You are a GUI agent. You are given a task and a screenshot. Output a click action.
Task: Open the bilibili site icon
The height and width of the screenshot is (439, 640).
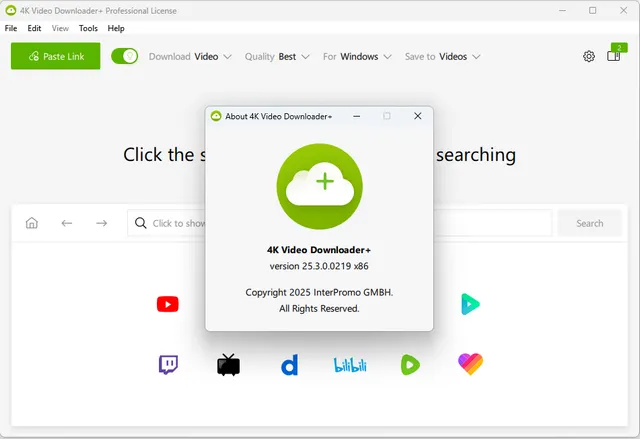click(350, 365)
